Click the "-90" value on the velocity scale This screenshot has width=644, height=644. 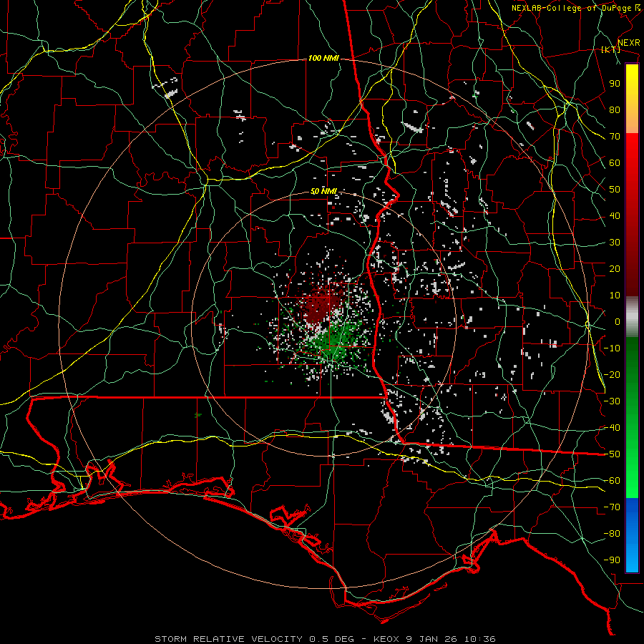612,560
